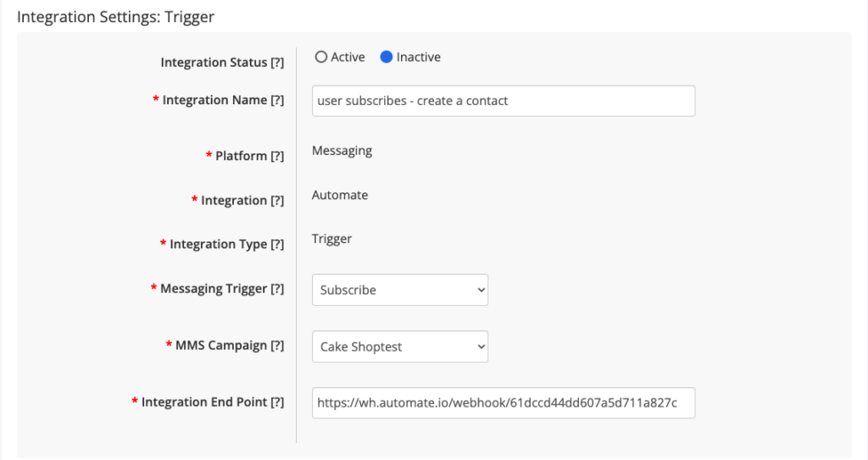Click the [?] help next to Integration Name
Viewport: 868px width, 460px height.
[x=277, y=100]
